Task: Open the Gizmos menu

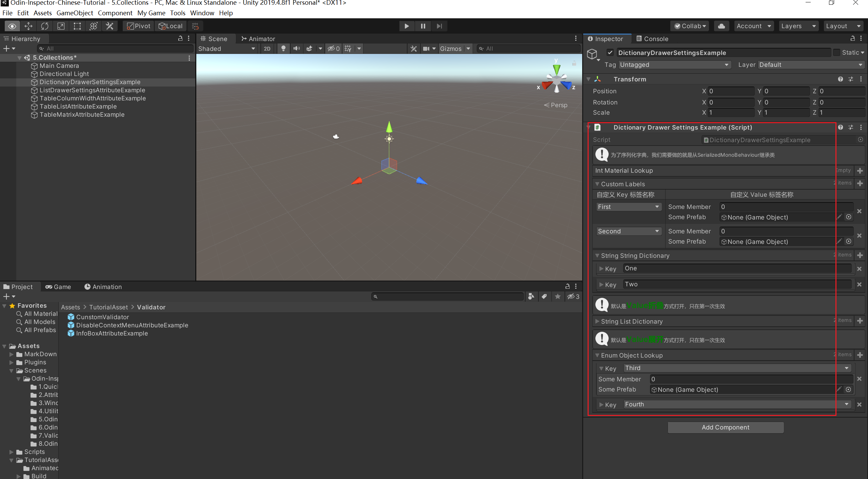Action: pyautogui.click(x=451, y=49)
